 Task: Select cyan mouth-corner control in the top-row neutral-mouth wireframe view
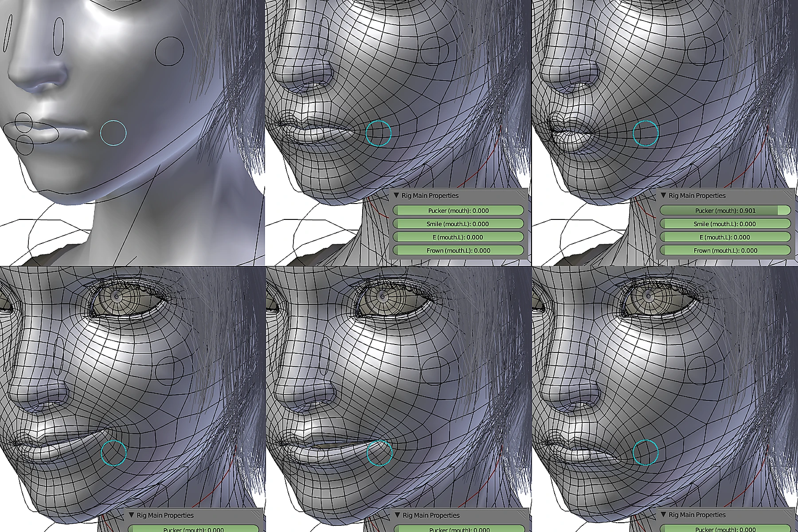(379, 133)
